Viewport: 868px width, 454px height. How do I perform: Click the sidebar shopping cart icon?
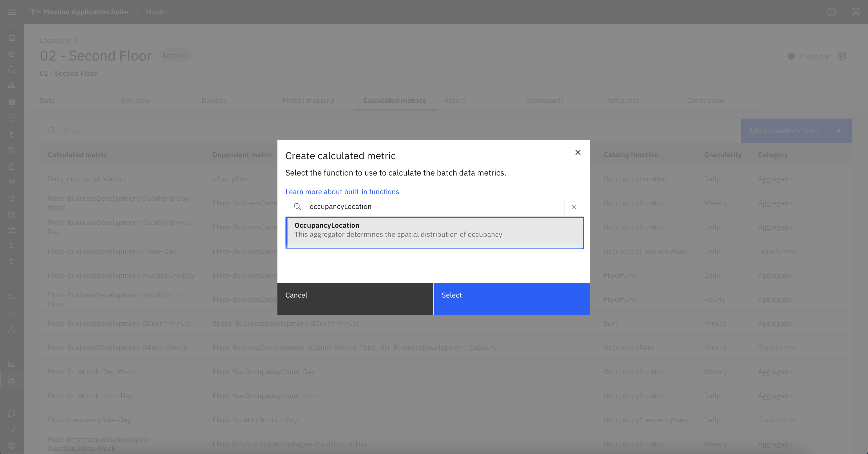pyautogui.click(x=12, y=182)
